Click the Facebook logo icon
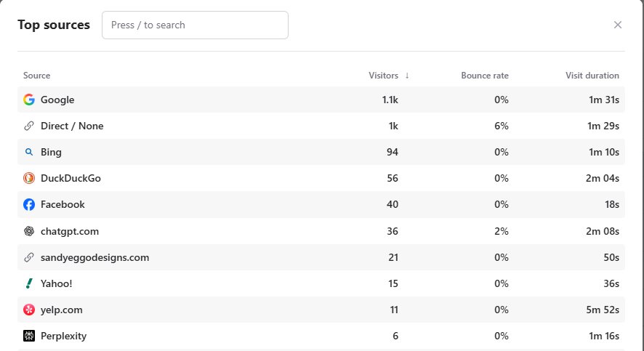The width and height of the screenshot is (644, 351). [x=29, y=204]
